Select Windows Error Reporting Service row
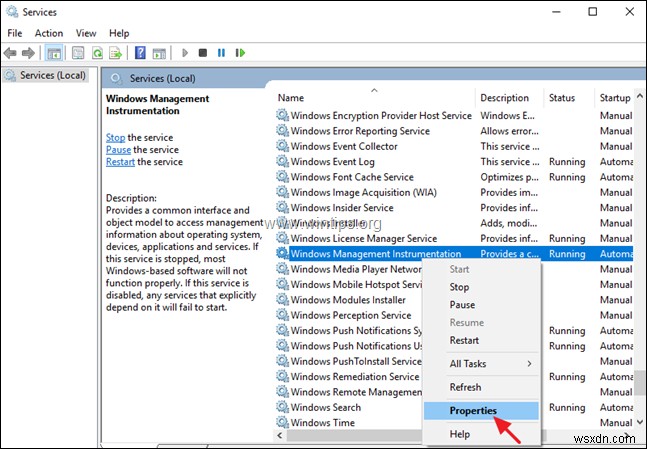The height and width of the screenshot is (449, 647). pyautogui.click(x=454, y=131)
